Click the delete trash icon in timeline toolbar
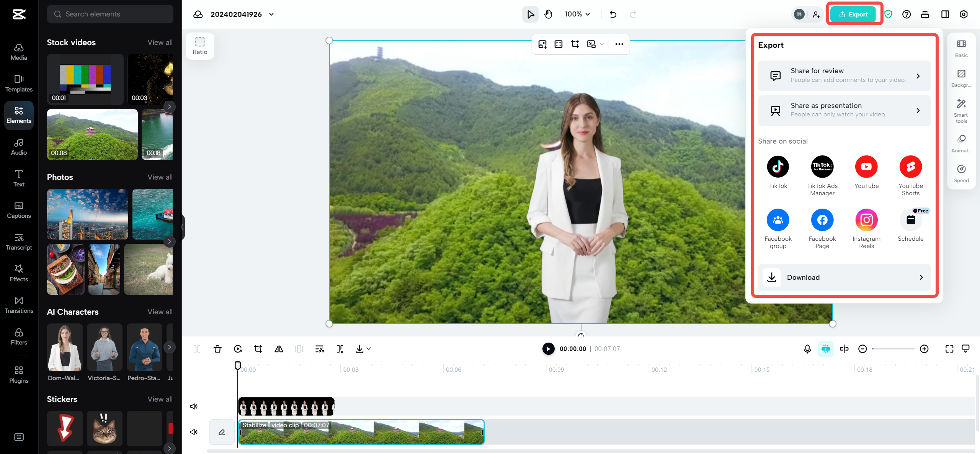The width and height of the screenshot is (980, 454). [x=217, y=349]
